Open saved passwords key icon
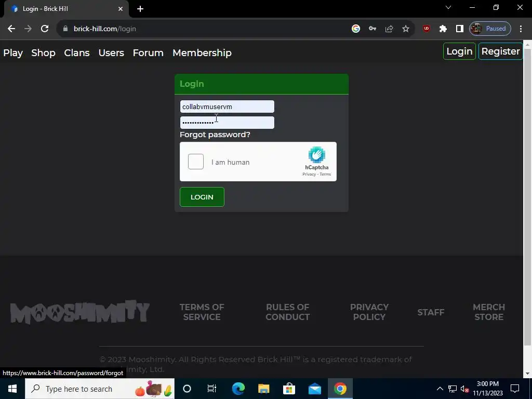This screenshot has height=399, width=532. [x=373, y=29]
